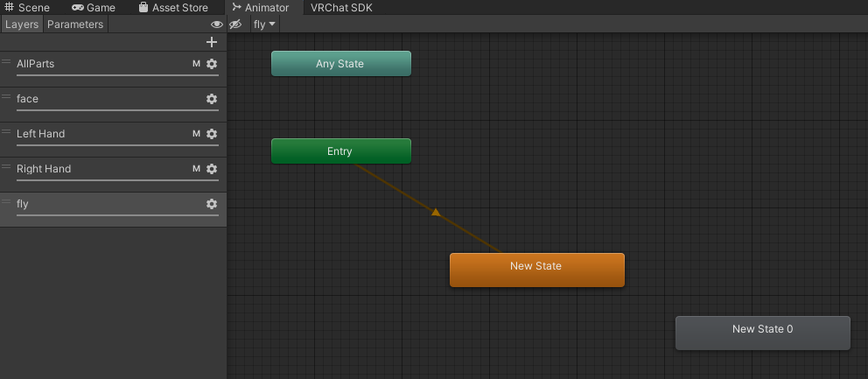
Task: Select the Entry to New State transition arrow
Action: (x=435, y=212)
